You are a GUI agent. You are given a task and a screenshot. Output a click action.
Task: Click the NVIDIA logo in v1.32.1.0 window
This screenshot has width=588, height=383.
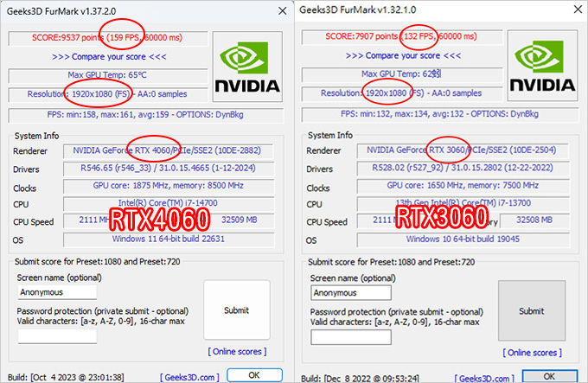point(543,66)
